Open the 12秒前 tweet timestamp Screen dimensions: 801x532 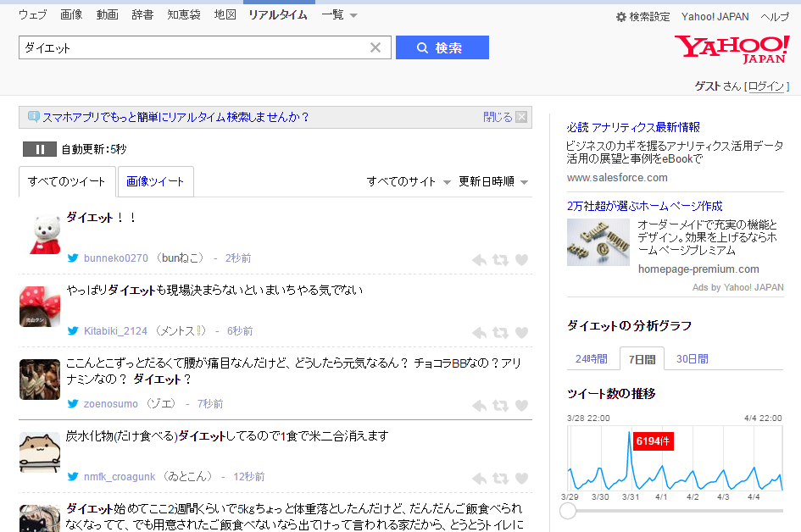point(249,477)
